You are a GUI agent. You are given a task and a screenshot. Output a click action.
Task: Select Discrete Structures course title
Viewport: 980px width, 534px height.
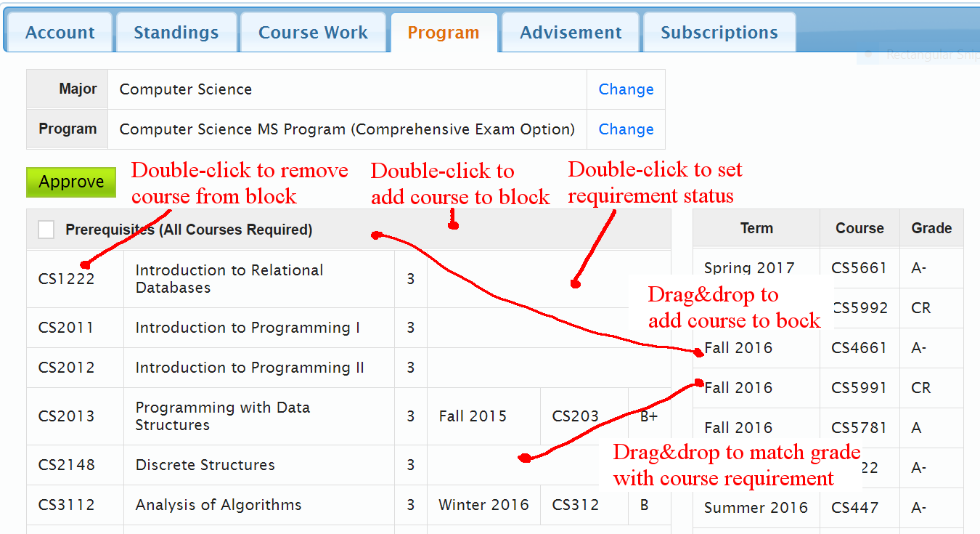205,465
